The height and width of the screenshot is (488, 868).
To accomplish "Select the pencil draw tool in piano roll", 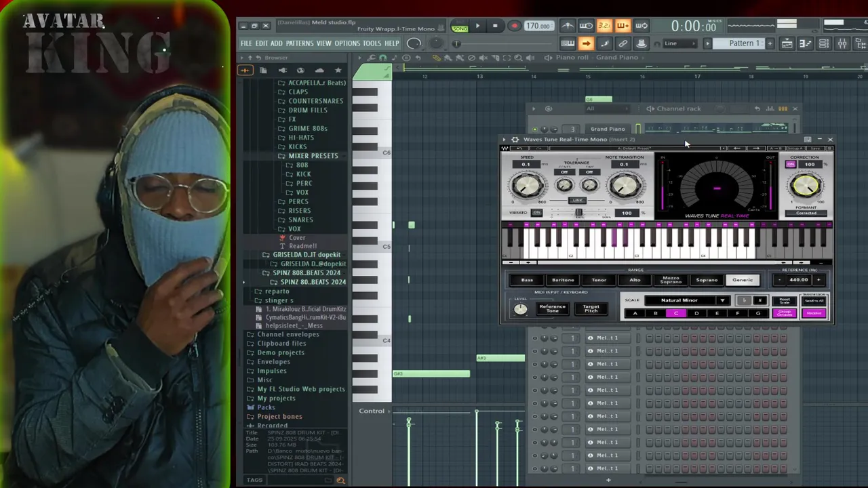I will tap(435, 58).
